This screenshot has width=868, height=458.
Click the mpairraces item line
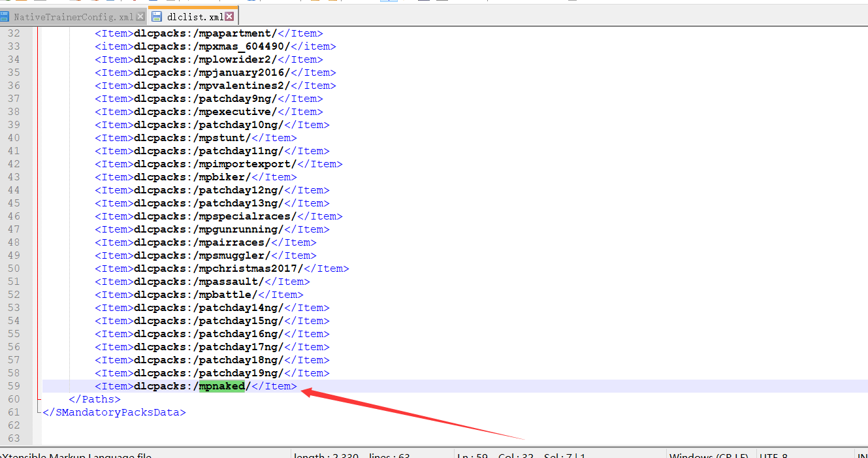click(x=206, y=242)
